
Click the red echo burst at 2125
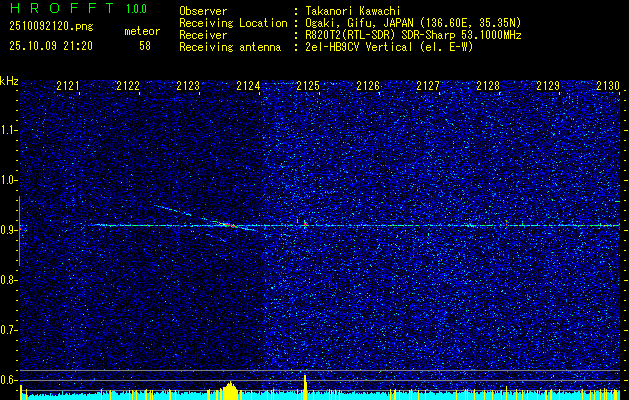305,223
